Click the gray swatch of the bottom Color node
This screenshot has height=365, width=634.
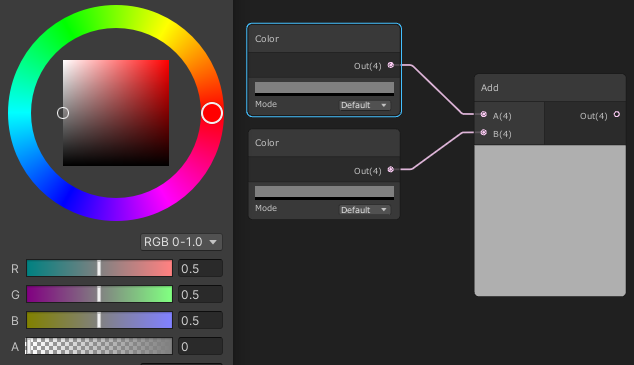pyautogui.click(x=324, y=193)
